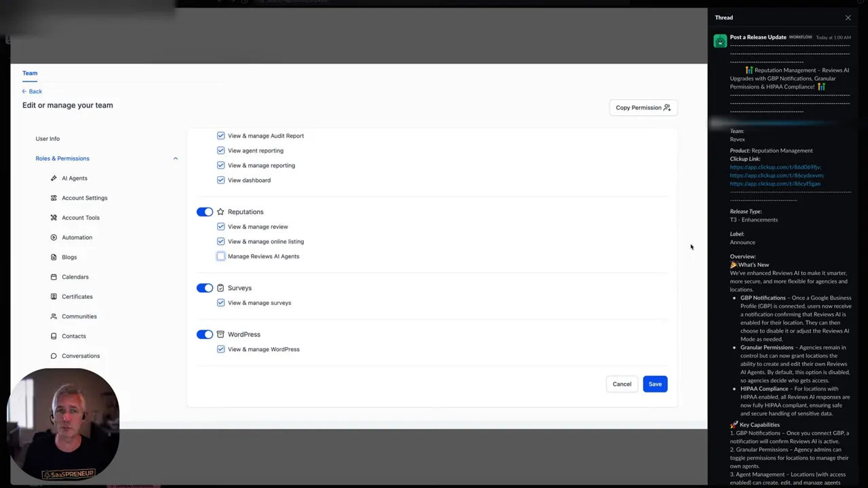Go back using the Back link
The width and height of the screenshot is (868, 488).
tap(32, 91)
